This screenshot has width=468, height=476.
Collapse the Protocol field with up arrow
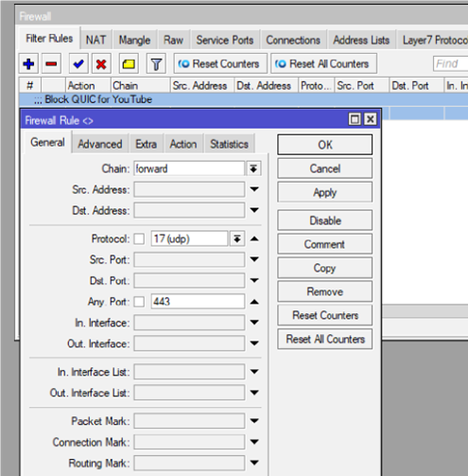click(x=254, y=238)
